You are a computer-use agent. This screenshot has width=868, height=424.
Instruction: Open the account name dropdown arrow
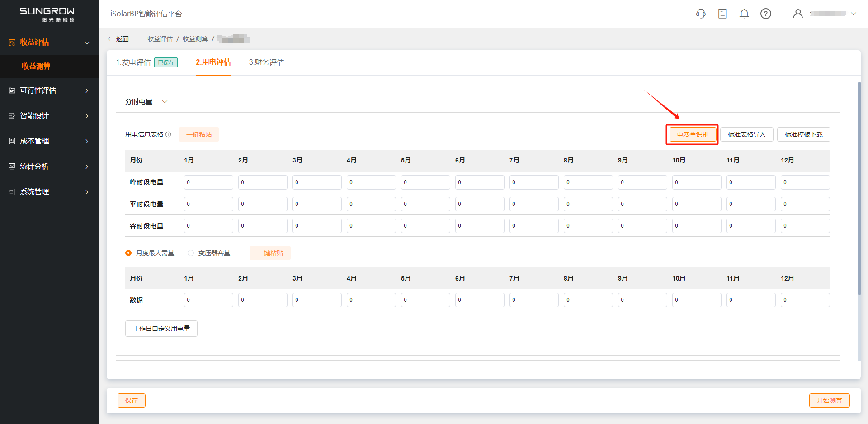pos(854,14)
